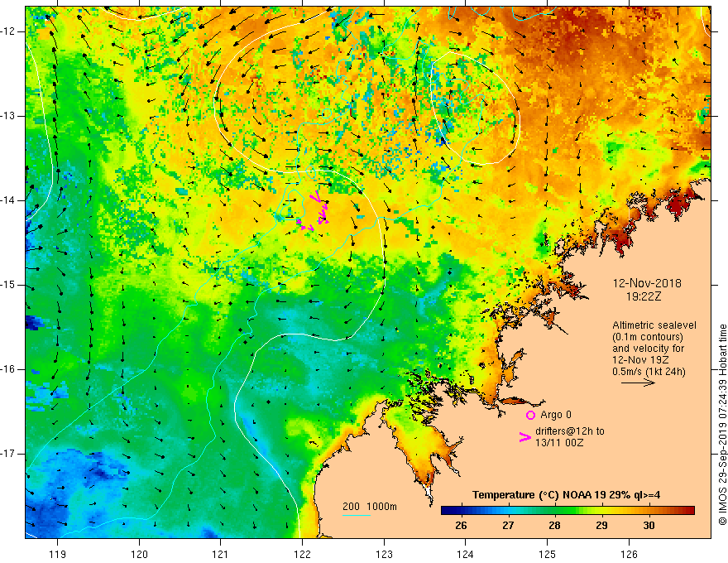Screen dimensions: 728x563
Task: Click longitude axis label 121
Action: [x=220, y=554]
